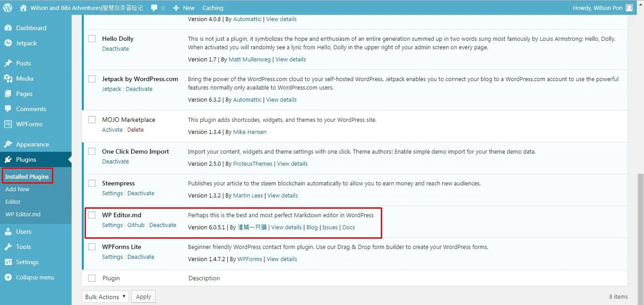Click the home icon beside site name

23,8
